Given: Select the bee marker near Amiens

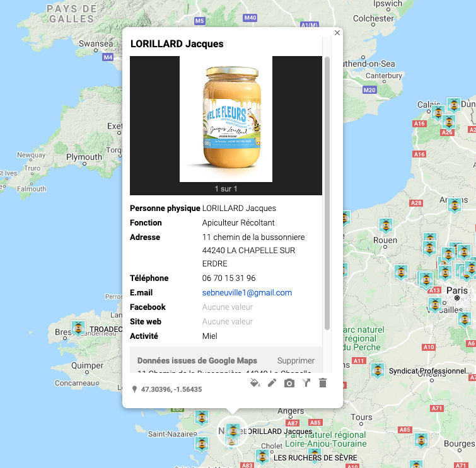Looking at the screenshot, I should 455,205.
